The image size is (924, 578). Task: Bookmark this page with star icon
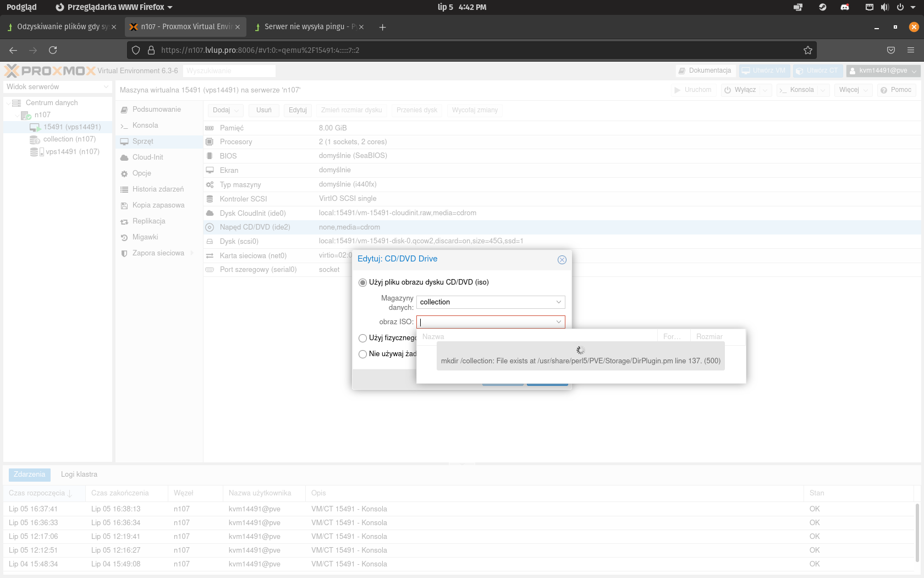[807, 50]
